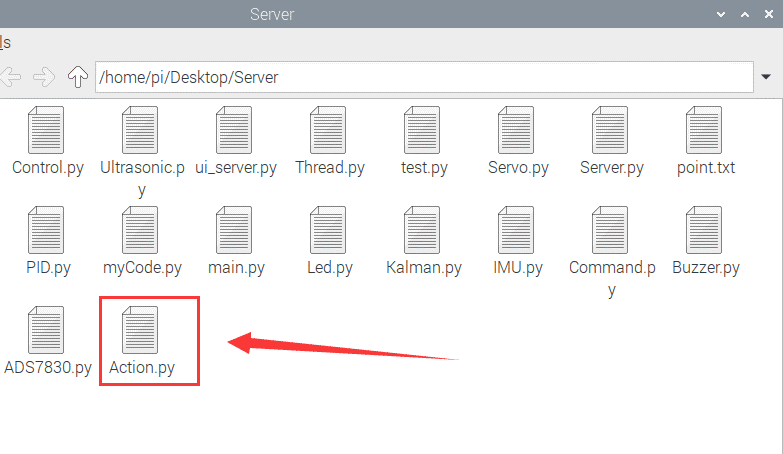The width and height of the screenshot is (783, 454).
Task: Go to parent folder with up arrow
Action: click(77, 77)
